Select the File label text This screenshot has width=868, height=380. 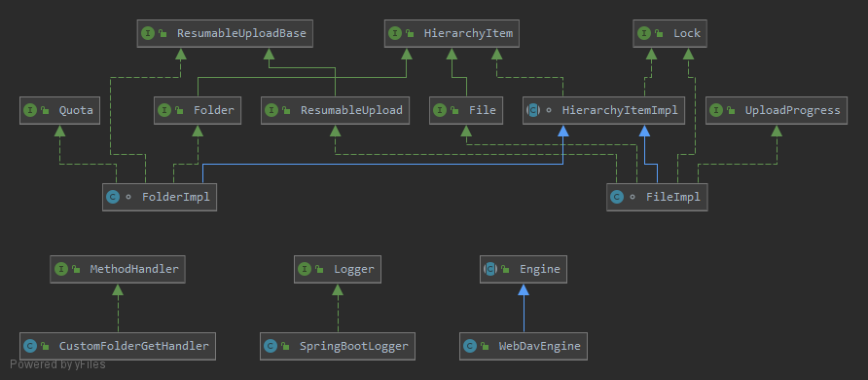482,110
